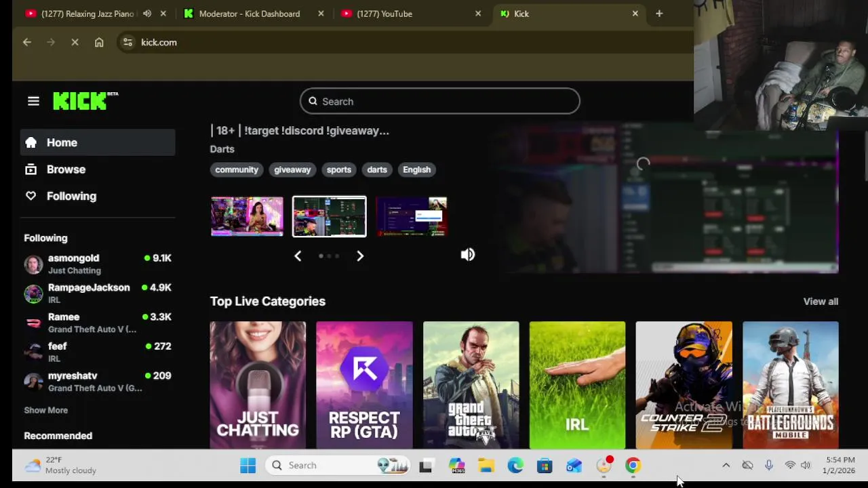Click the 'giveaway' tag

[x=292, y=169]
